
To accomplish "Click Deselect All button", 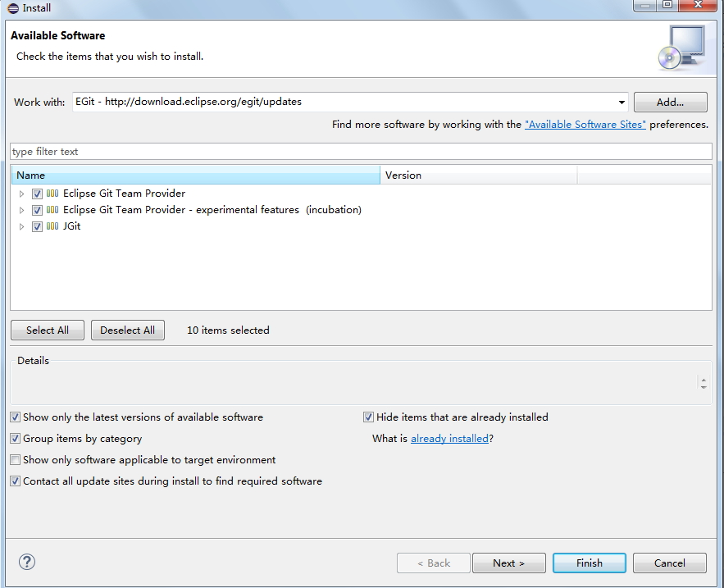I will [x=127, y=330].
